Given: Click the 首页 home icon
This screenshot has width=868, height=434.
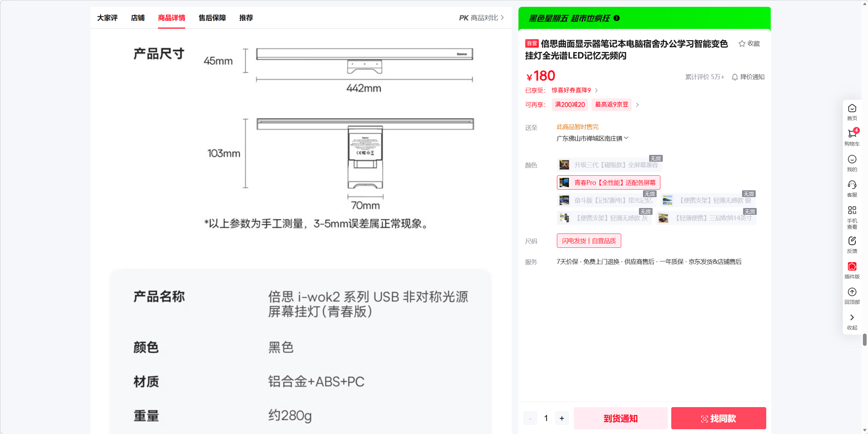Looking at the screenshot, I should pyautogui.click(x=852, y=109).
